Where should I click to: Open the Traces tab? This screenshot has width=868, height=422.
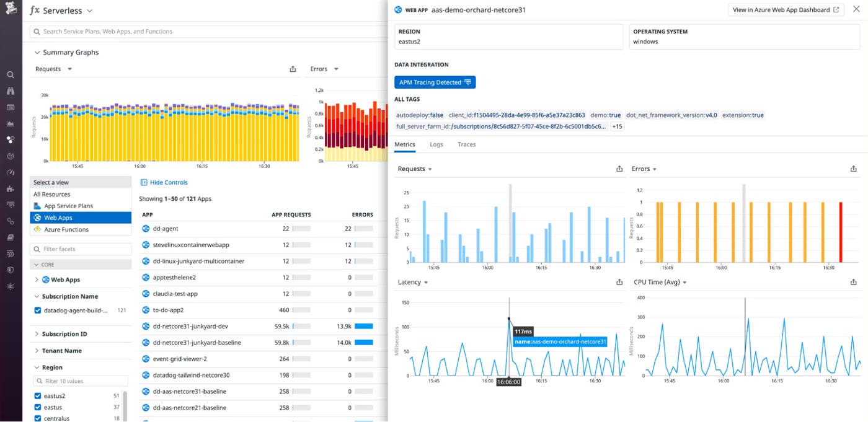[466, 144]
